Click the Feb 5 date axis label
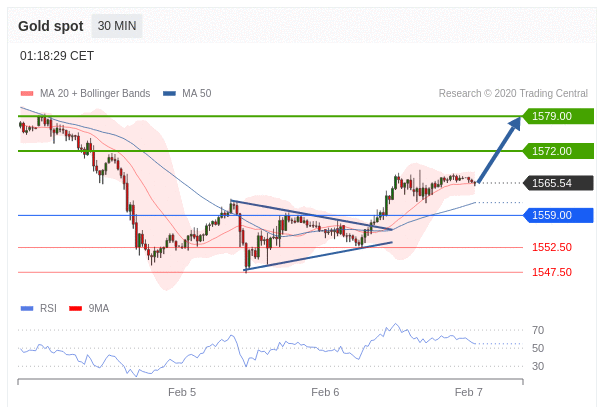The width and height of the screenshot is (603, 412). pos(182,392)
